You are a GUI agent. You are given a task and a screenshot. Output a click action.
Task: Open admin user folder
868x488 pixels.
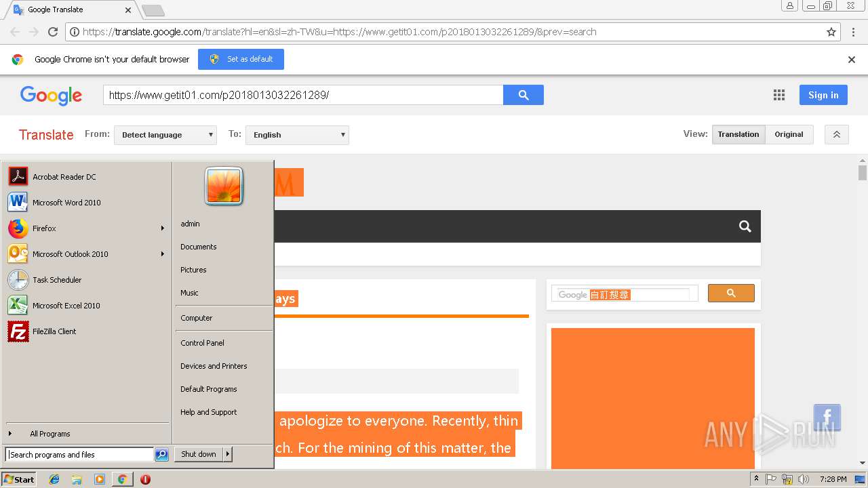(190, 224)
